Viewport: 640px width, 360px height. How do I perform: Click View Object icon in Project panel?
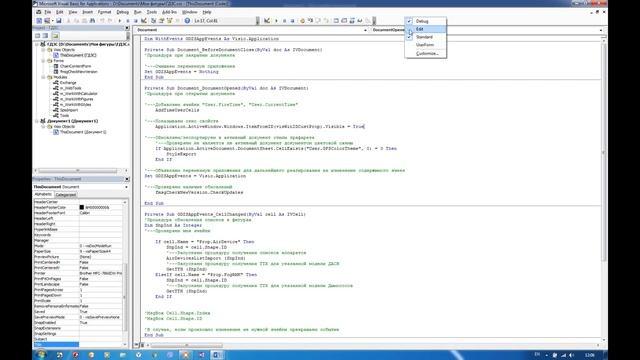pos(45,36)
